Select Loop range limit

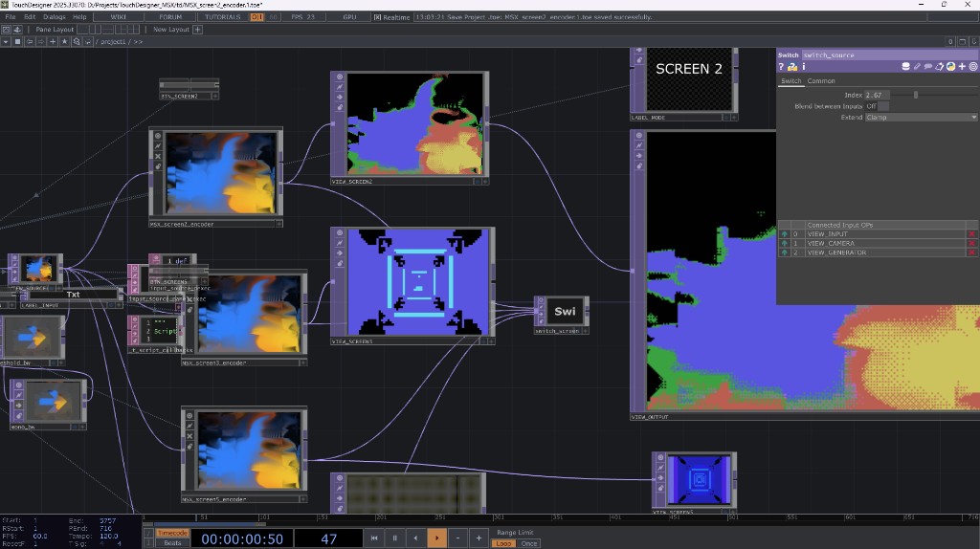click(503, 543)
